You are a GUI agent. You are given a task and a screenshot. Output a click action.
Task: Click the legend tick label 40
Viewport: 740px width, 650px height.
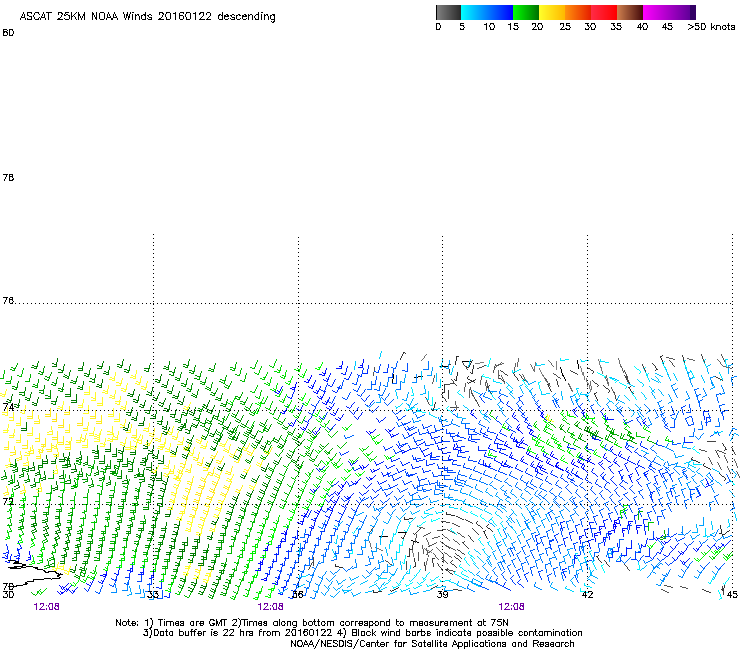tap(642, 27)
